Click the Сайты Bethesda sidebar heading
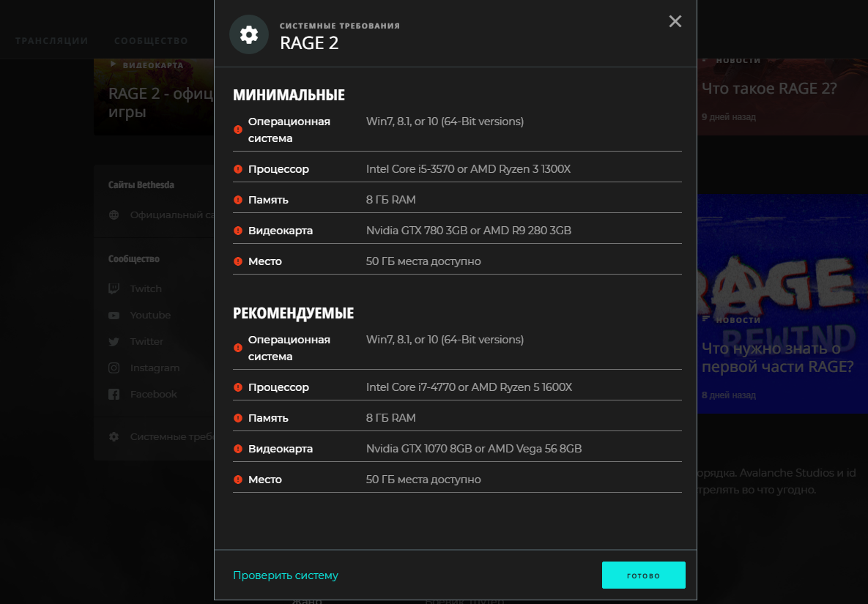The width and height of the screenshot is (868, 604). coord(141,184)
